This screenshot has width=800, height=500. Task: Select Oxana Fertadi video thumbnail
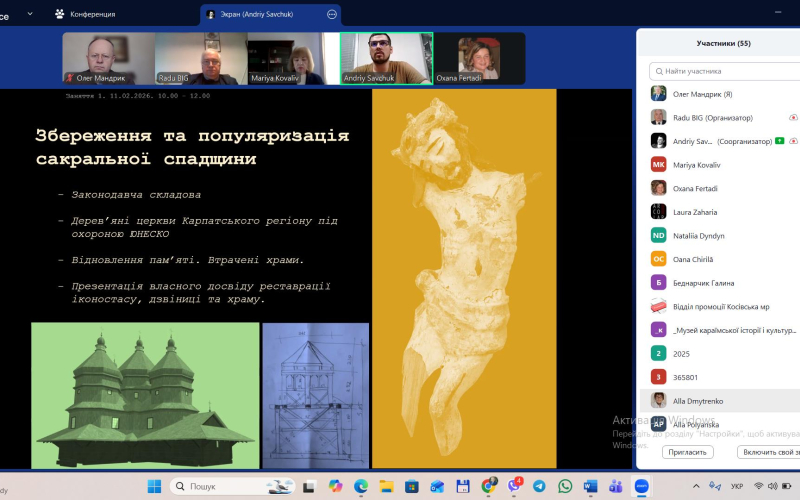pyautogui.click(x=479, y=58)
